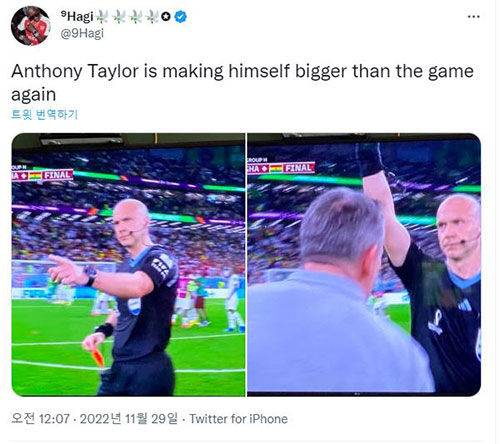The height and width of the screenshot is (444, 500).
Task: Open the @9Hagi handle link
Action: (x=82, y=34)
